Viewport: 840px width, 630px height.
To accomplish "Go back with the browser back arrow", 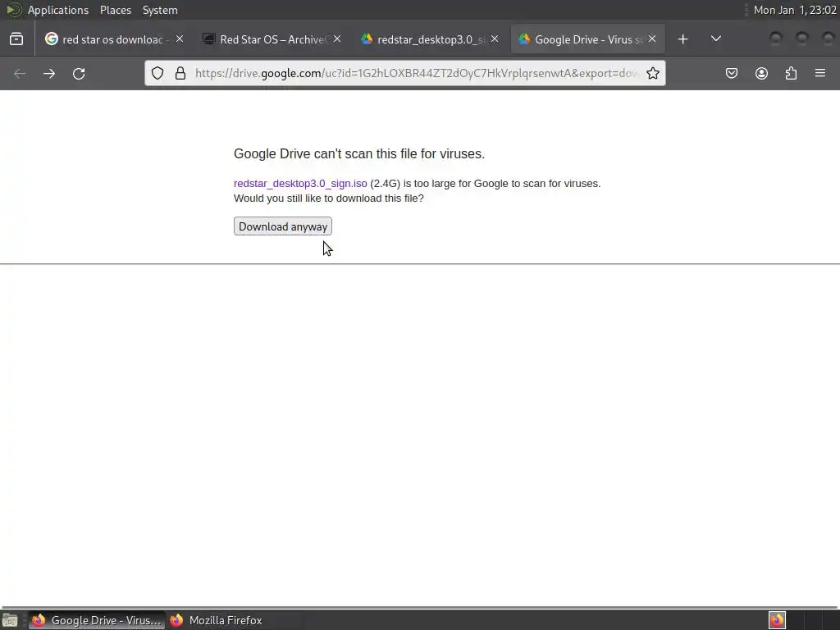I will click(20, 73).
